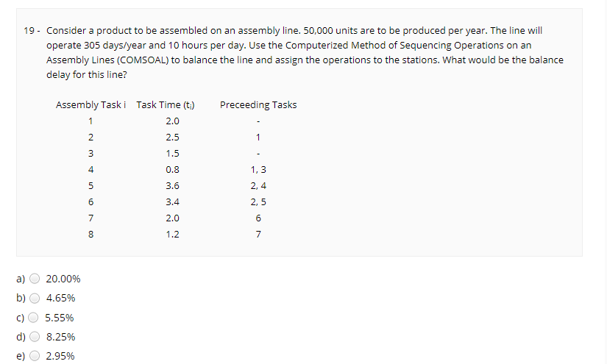Click task time 0.8 for task 4

[173, 169]
